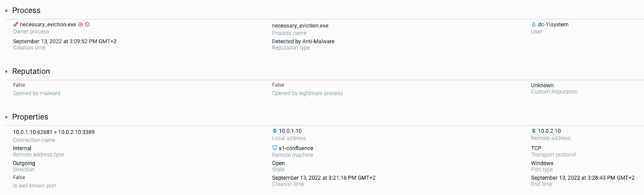Select the connection name 10.0.1.10:62681 > 10.0.2.10:3389

point(54,132)
